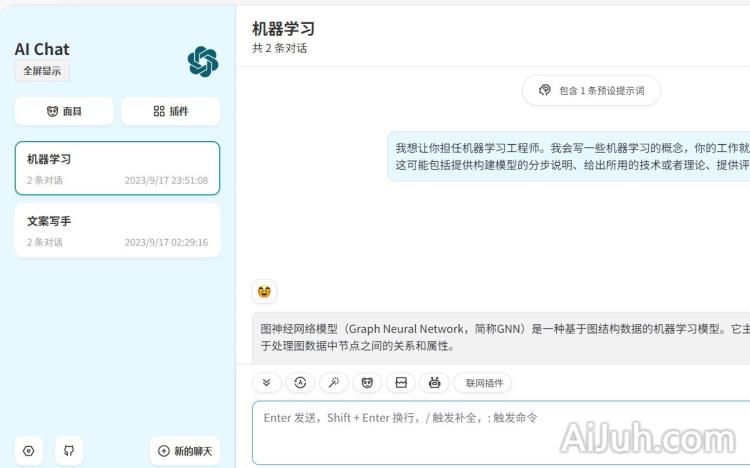
Task: Open the 面具 masks button
Action: [64, 111]
